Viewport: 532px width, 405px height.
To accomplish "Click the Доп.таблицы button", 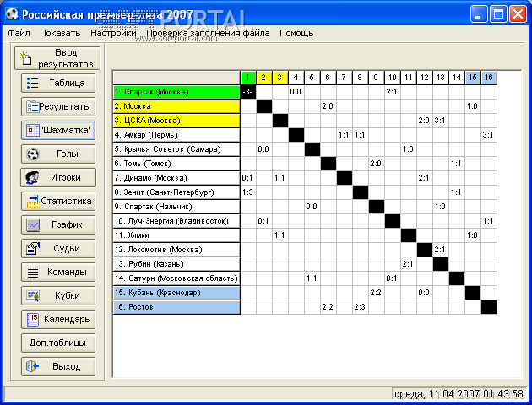I will pyautogui.click(x=58, y=343).
